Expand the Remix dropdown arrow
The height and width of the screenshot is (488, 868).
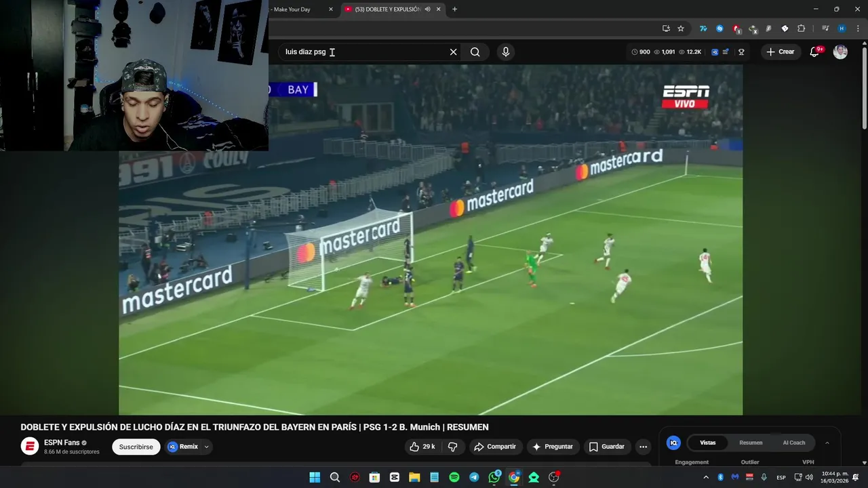click(207, 447)
